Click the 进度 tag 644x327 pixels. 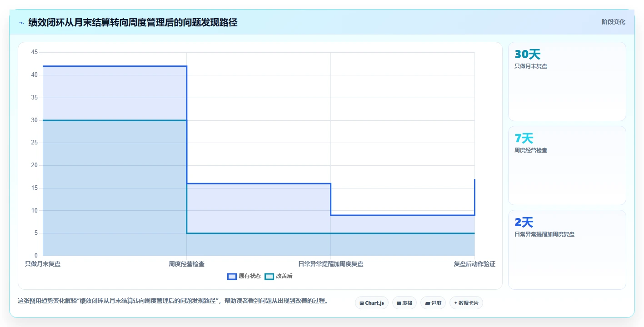[x=433, y=303]
